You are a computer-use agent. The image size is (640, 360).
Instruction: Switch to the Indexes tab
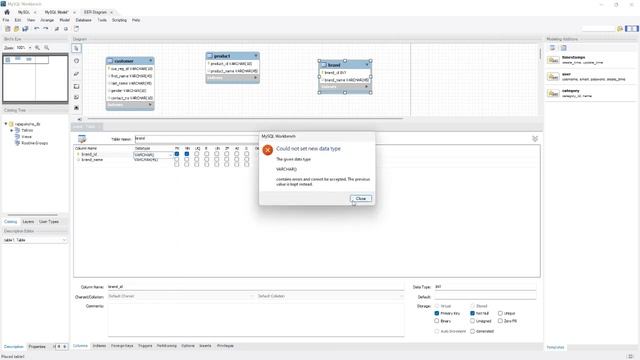click(99, 346)
